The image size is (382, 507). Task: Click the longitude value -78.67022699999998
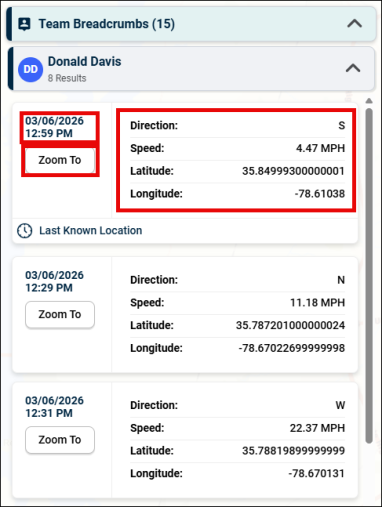[x=292, y=348]
